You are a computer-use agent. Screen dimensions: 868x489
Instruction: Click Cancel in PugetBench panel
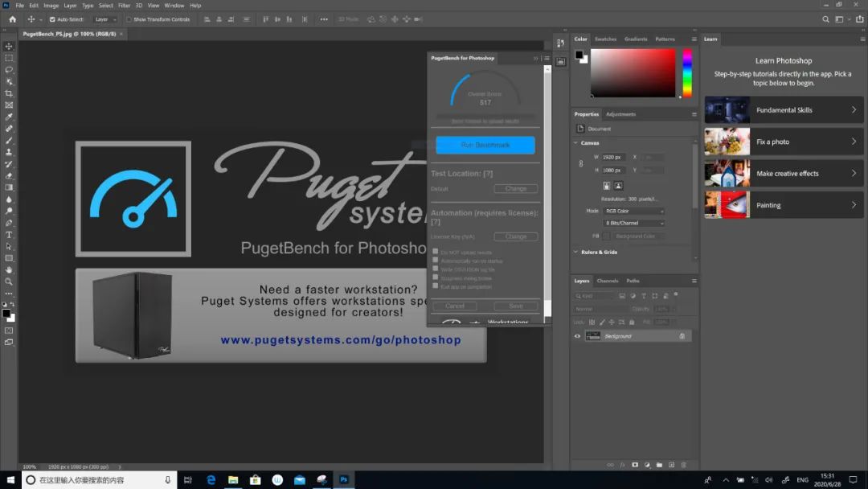pyautogui.click(x=454, y=306)
